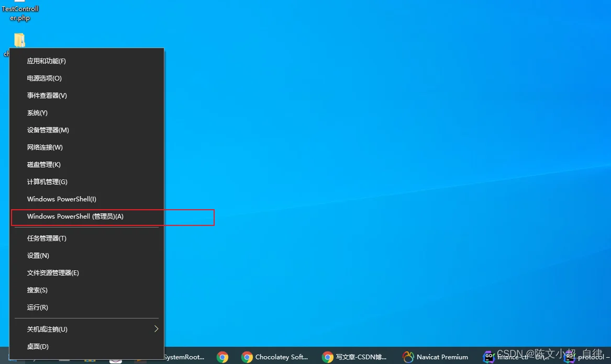Open 网络连接(W)
Screen dimensions: 611x364
[x=86, y=147]
